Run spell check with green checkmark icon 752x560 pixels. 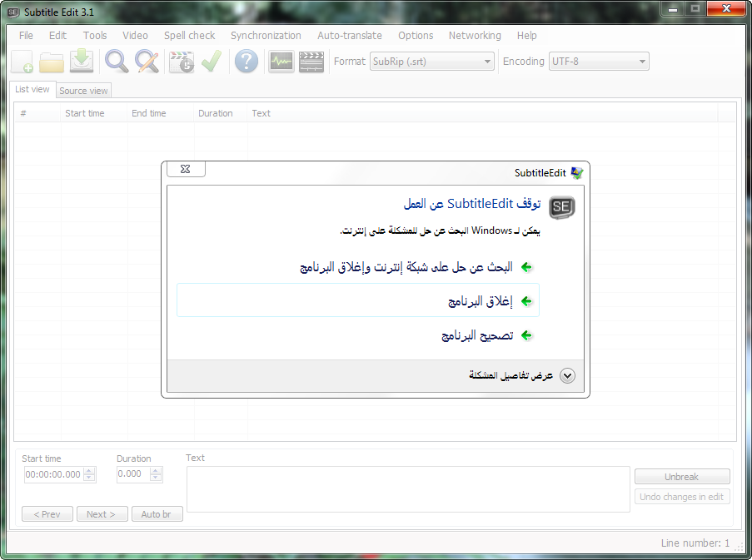click(212, 62)
